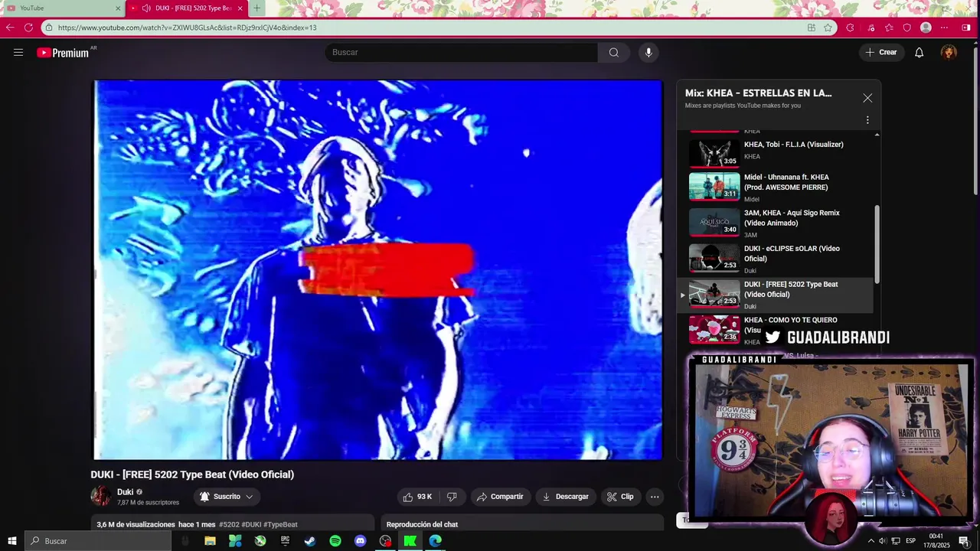
Task: Open the Duki channel avatar
Action: coord(101,497)
